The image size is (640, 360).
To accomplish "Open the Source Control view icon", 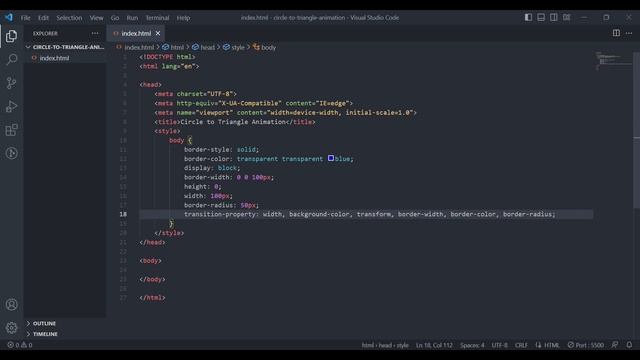I will coord(11,83).
